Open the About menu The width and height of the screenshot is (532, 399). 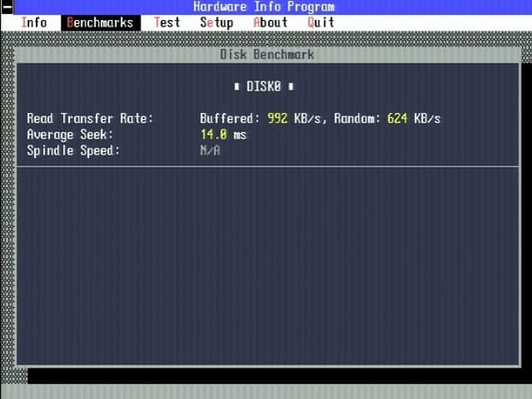point(270,22)
